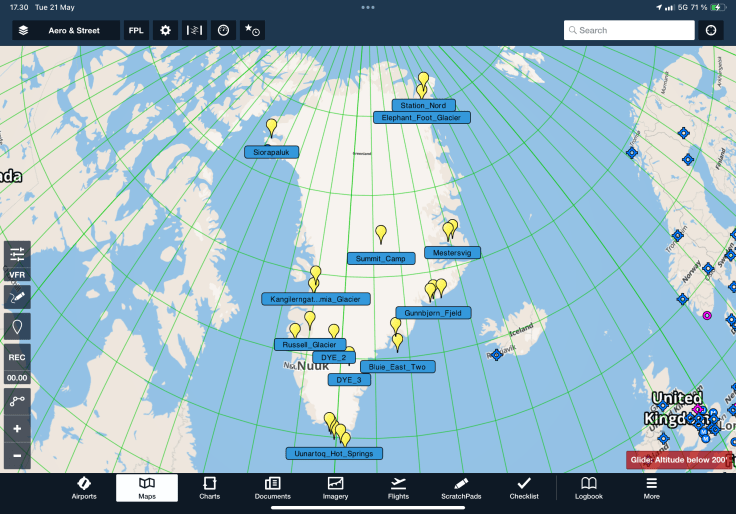Toggle track log REC recording
Viewport: 736px width, 514px height.
click(17, 357)
